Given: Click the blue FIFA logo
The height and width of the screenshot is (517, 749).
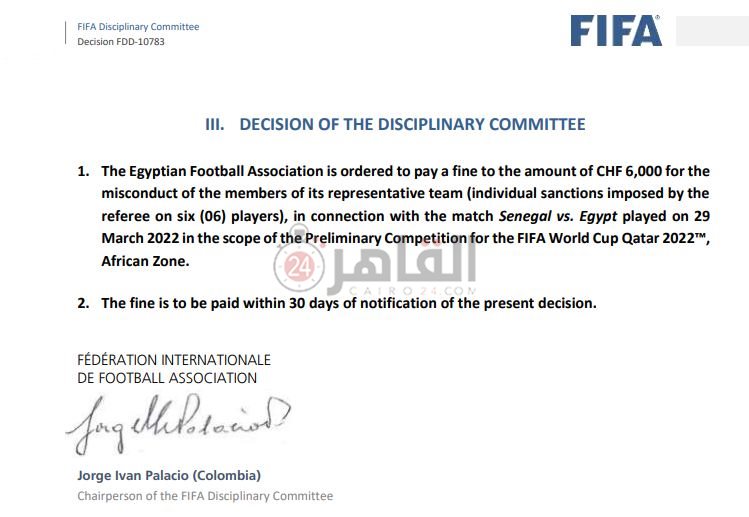Looking at the screenshot, I should coord(616,30).
